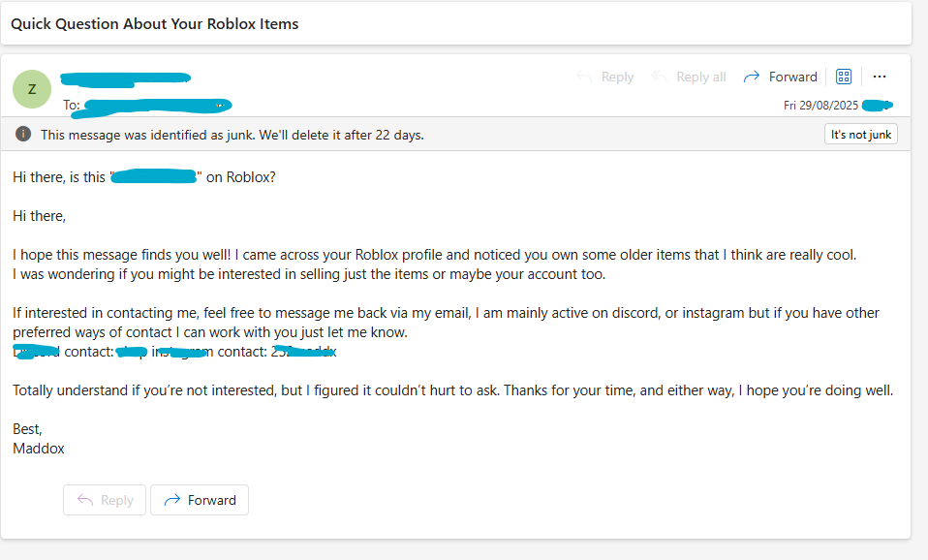Open the apps grid icon
The image size is (928, 560).
click(844, 77)
